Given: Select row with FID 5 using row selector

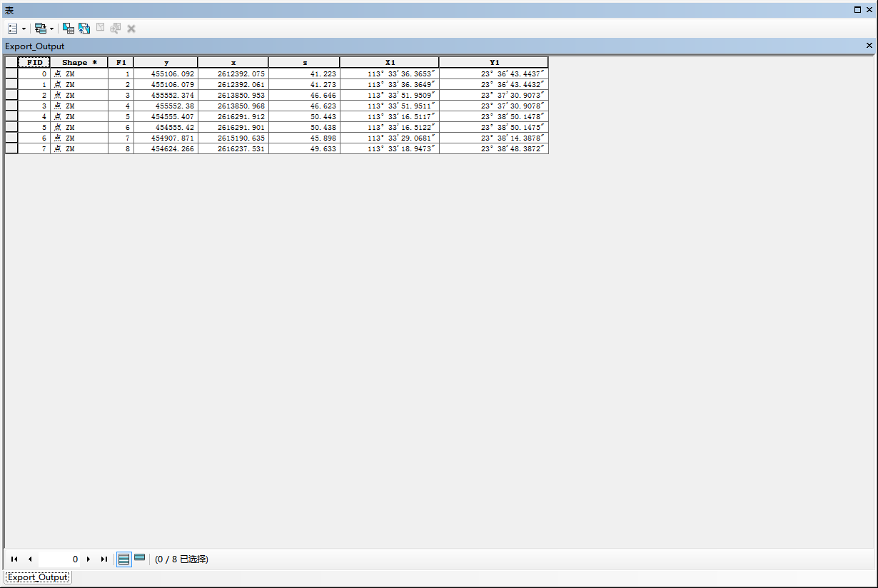Looking at the screenshot, I should pyautogui.click(x=11, y=127).
